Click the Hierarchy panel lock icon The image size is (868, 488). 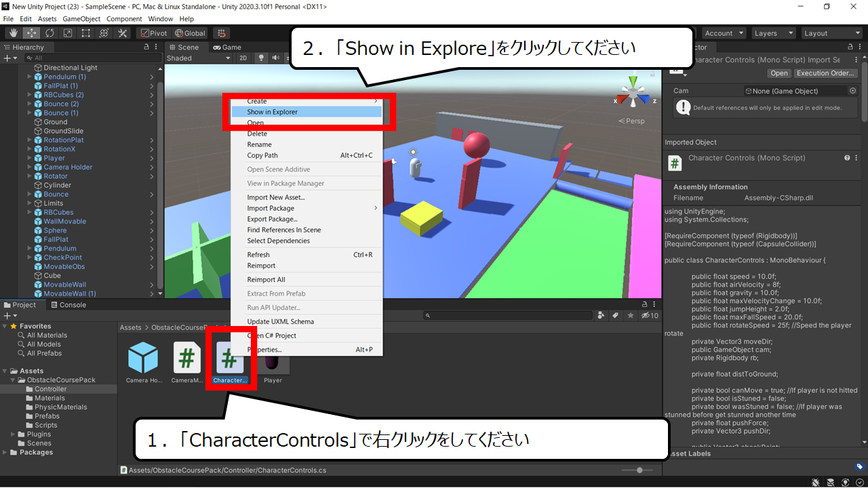(x=146, y=47)
